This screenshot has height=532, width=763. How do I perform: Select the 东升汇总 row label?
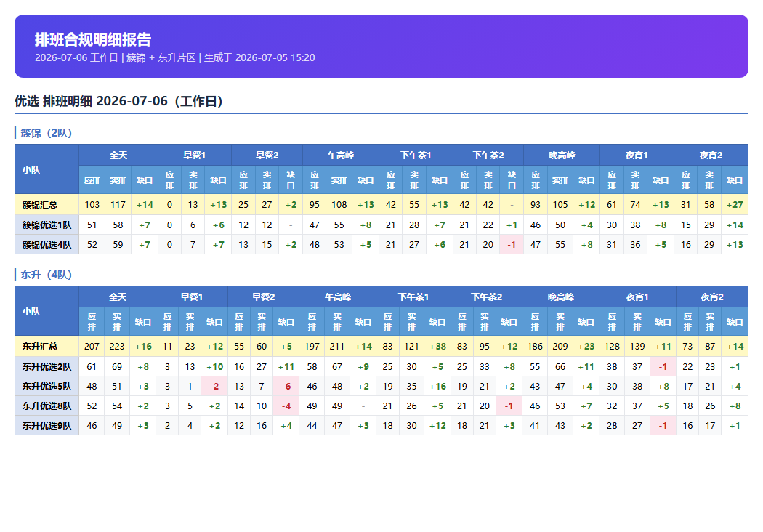pos(47,347)
